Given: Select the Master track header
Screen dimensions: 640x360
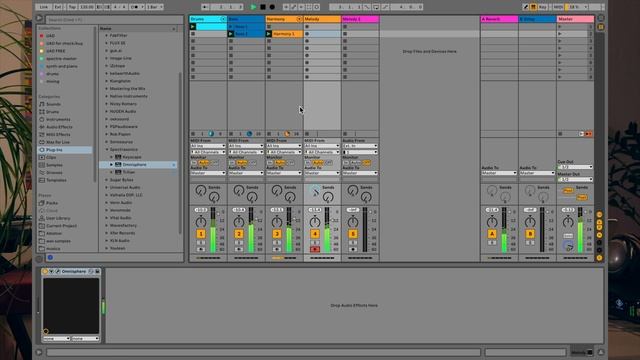Looking at the screenshot, I should [575, 19].
